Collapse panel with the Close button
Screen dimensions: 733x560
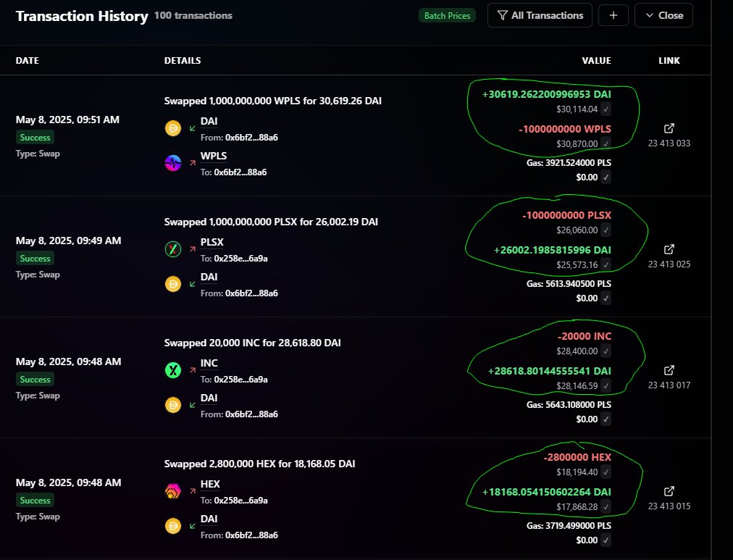coord(663,15)
